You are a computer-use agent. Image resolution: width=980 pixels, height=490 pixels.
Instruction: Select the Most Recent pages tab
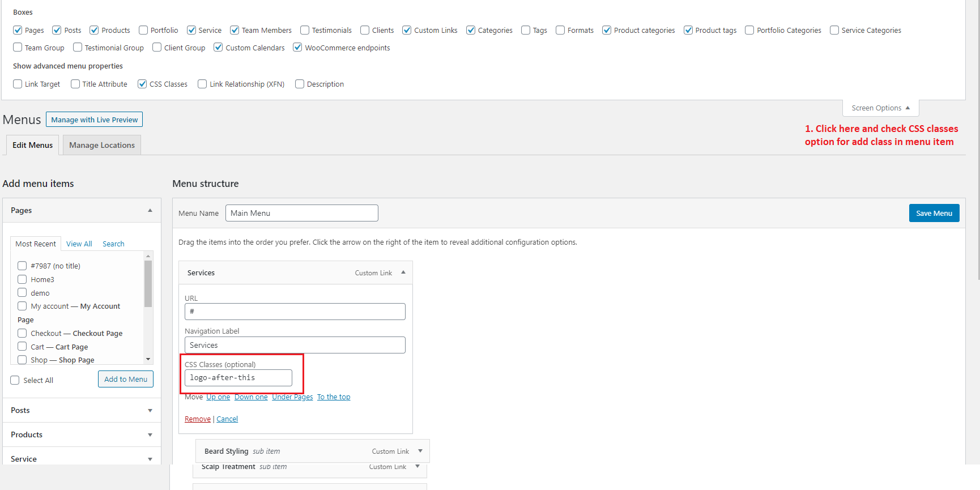click(36, 244)
